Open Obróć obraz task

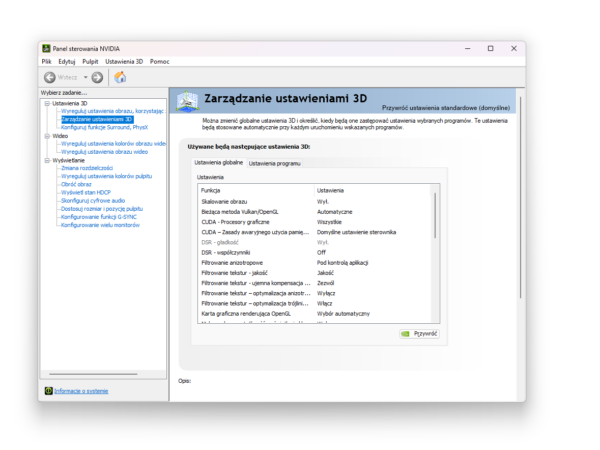tap(76, 184)
